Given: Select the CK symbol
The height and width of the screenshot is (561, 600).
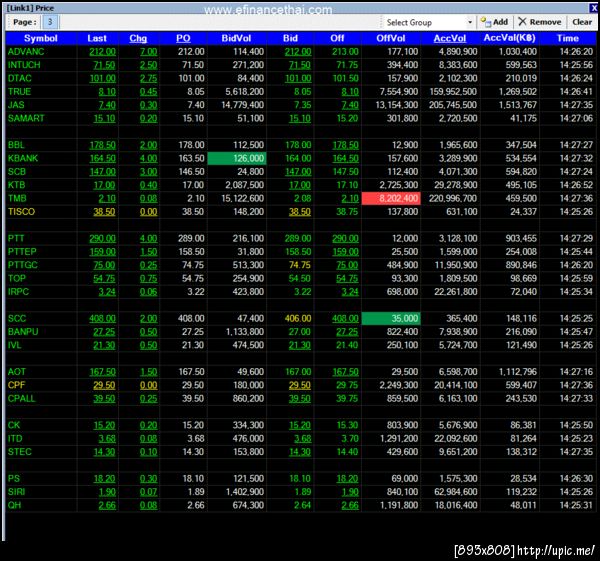Looking at the screenshot, I should pos(14,425).
